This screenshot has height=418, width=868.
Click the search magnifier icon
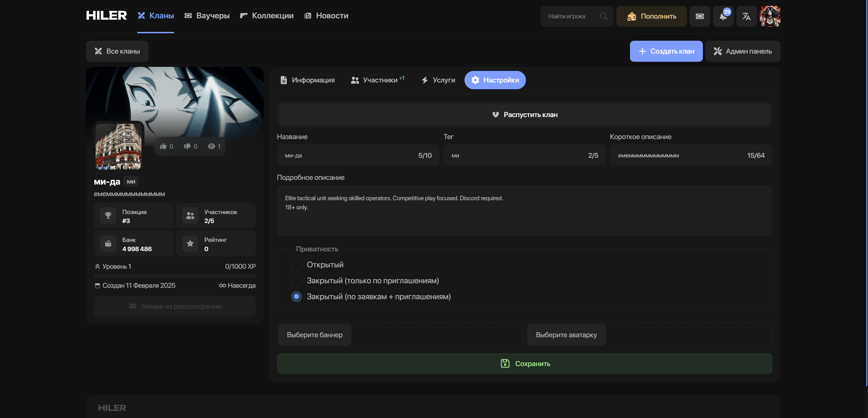pyautogui.click(x=604, y=16)
